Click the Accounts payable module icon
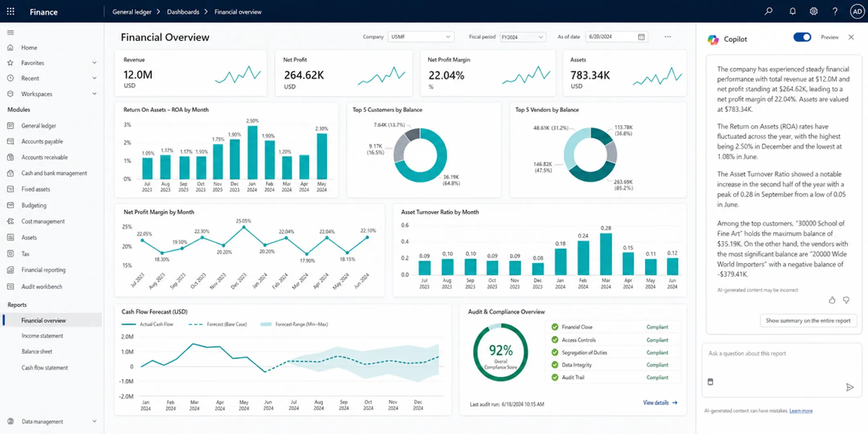868x434 pixels. 10,141
